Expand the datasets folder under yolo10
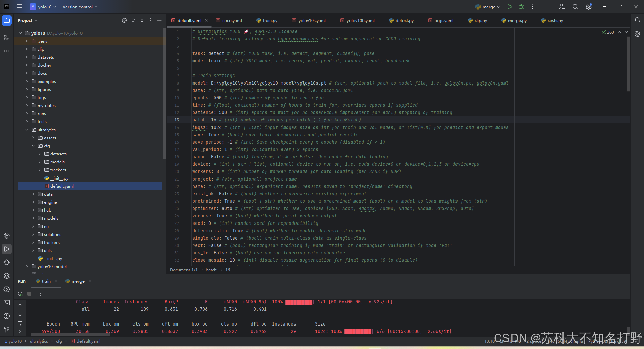 point(27,57)
